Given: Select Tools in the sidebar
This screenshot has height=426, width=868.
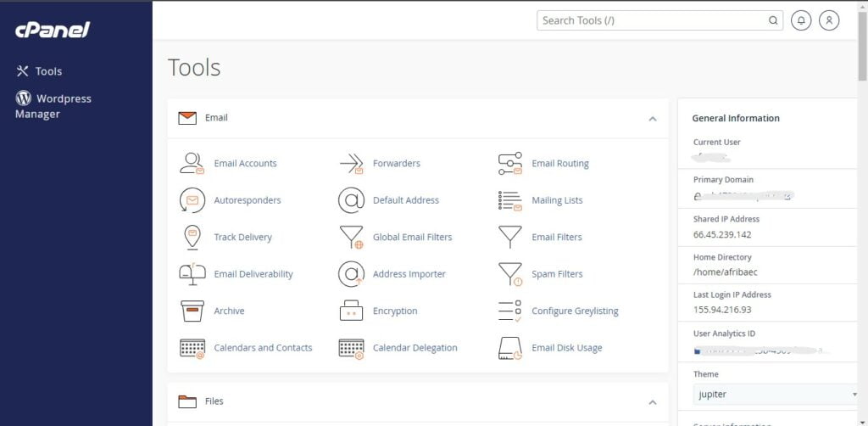Looking at the screenshot, I should [39, 71].
